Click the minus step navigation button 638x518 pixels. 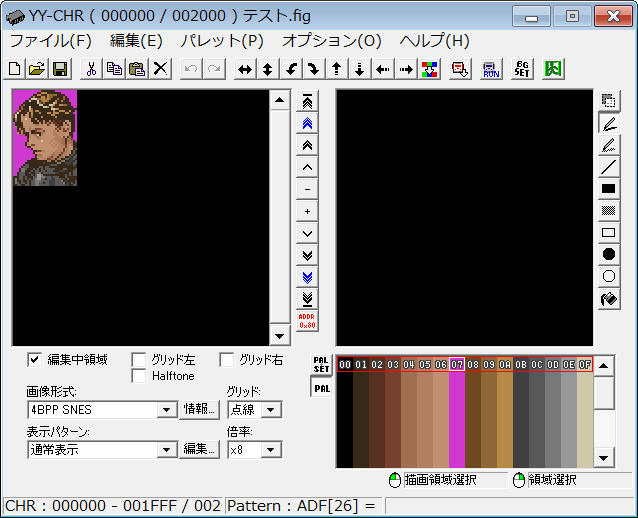pyautogui.click(x=307, y=189)
